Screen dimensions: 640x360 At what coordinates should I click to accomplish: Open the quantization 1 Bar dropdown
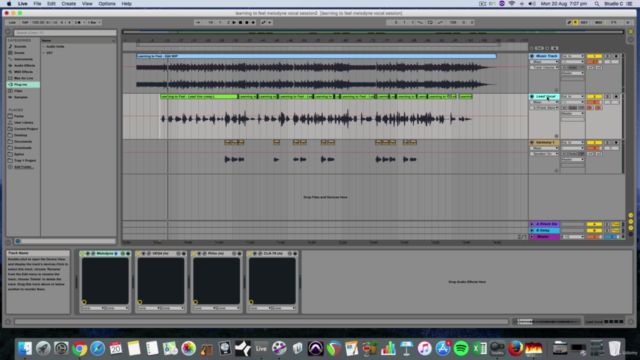coord(94,22)
